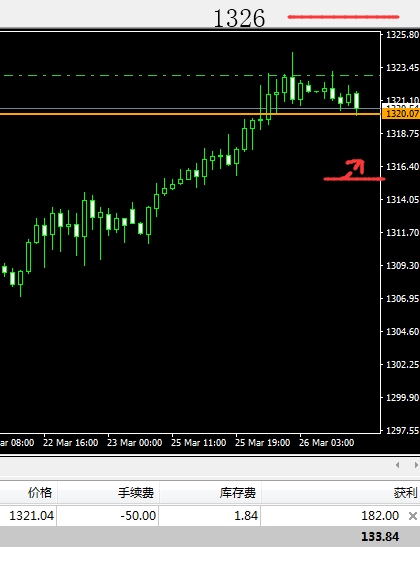Select the swap value 1.84
420x563 pixels.
(246, 516)
